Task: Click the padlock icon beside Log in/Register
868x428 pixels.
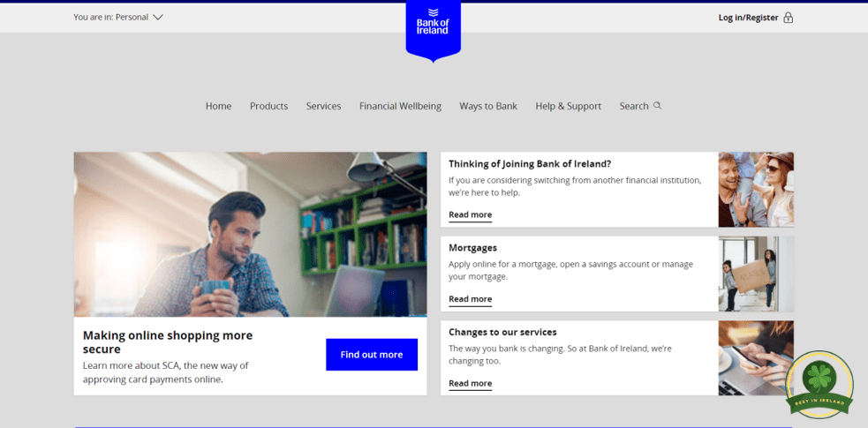Action: pos(789,18)
